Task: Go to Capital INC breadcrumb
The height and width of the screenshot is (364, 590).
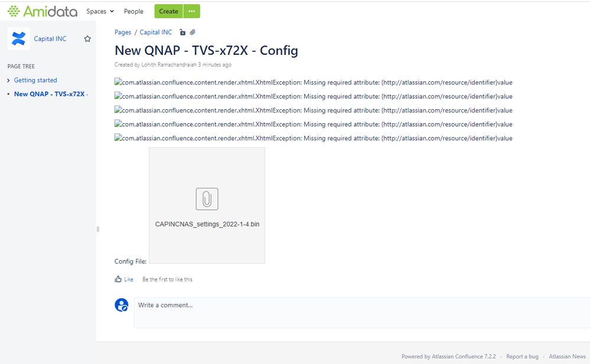Action: point(156,32)
